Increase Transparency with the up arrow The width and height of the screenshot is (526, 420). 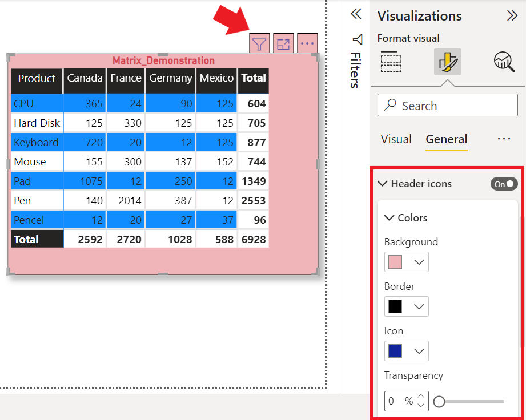click(x=421, y=397)
